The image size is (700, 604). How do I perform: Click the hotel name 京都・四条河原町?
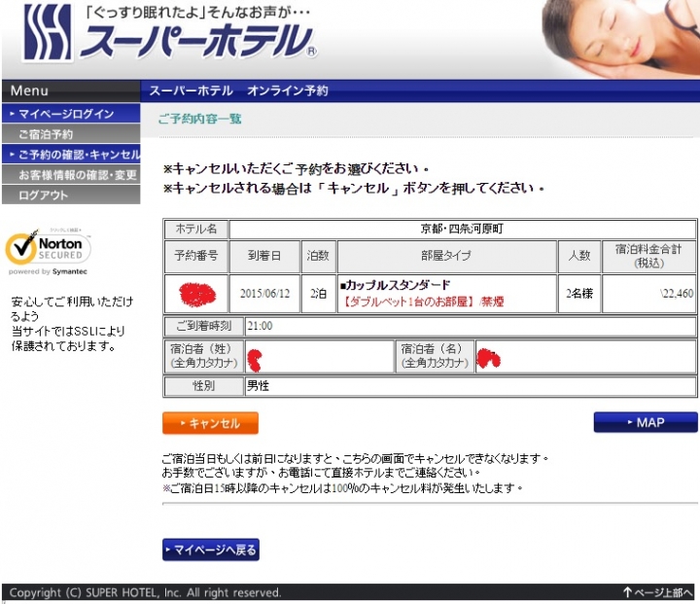pyautogui.click(x=462, y=229)
